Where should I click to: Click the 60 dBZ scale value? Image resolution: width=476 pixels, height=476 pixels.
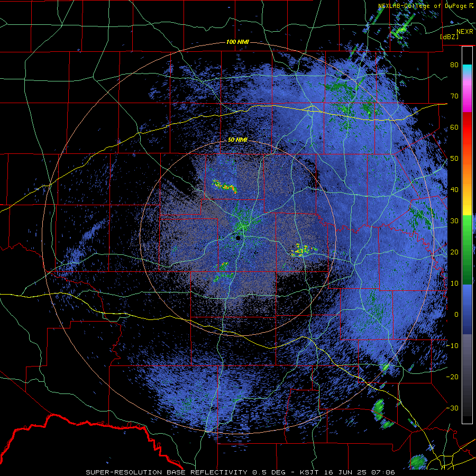pos(454,127)
